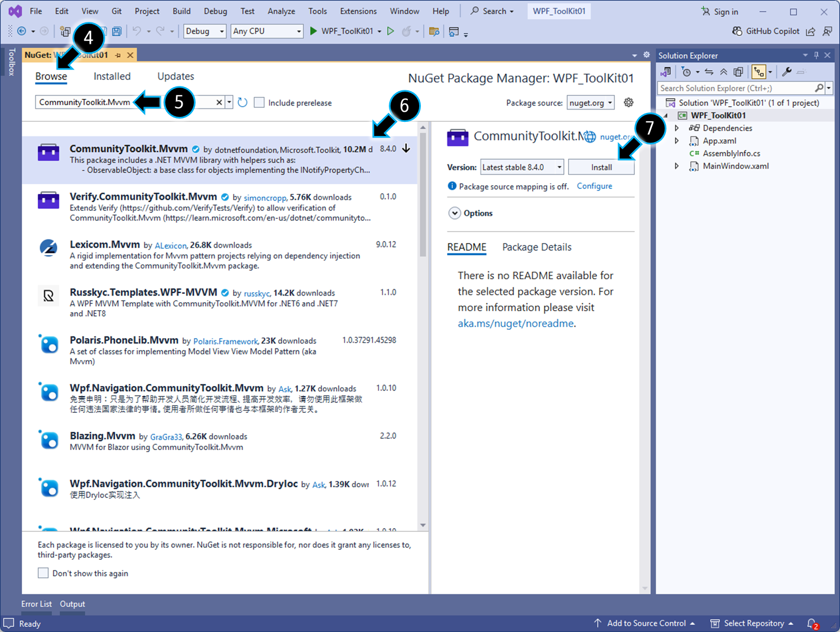
Task: Switch to the Updates tab
Action: 176,76
